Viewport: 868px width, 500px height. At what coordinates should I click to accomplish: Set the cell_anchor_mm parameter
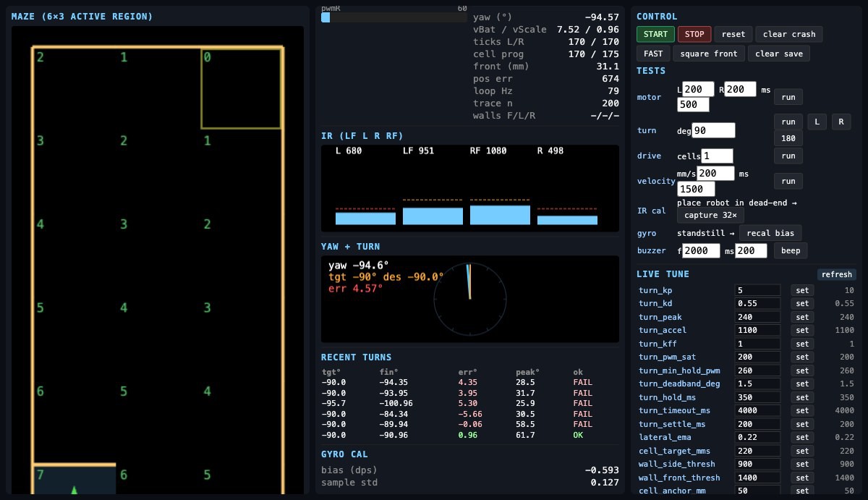802,491
